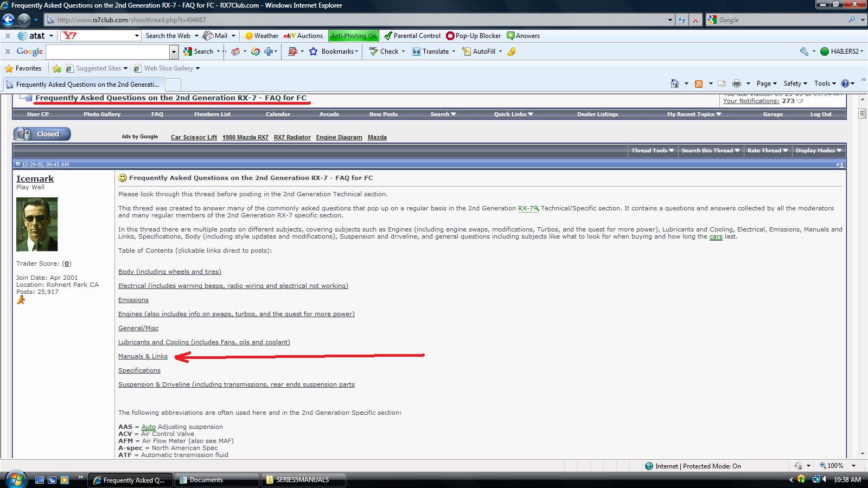868x488 pixels.
Task: Click the Add to Favorites star icon
Action: point(57,68)
